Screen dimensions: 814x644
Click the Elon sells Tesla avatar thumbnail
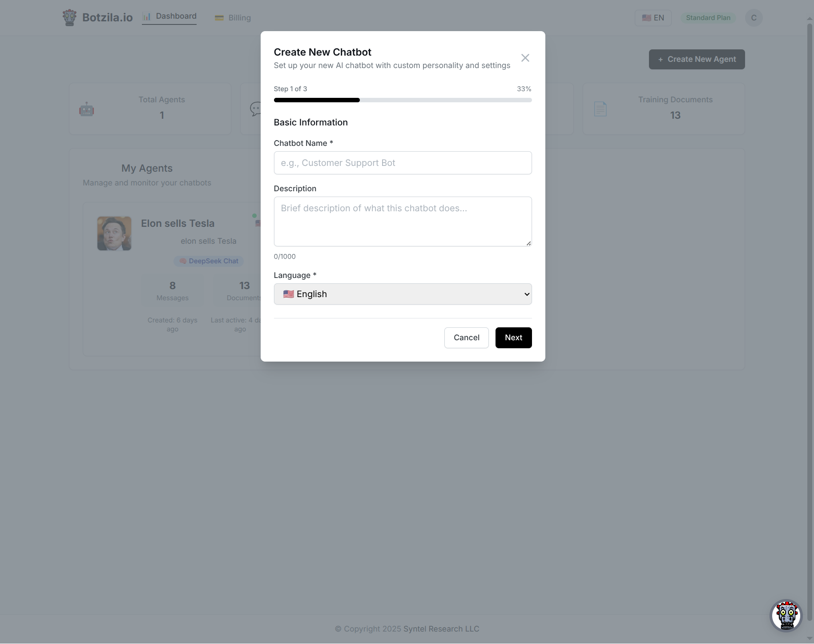tap(114, 233)
